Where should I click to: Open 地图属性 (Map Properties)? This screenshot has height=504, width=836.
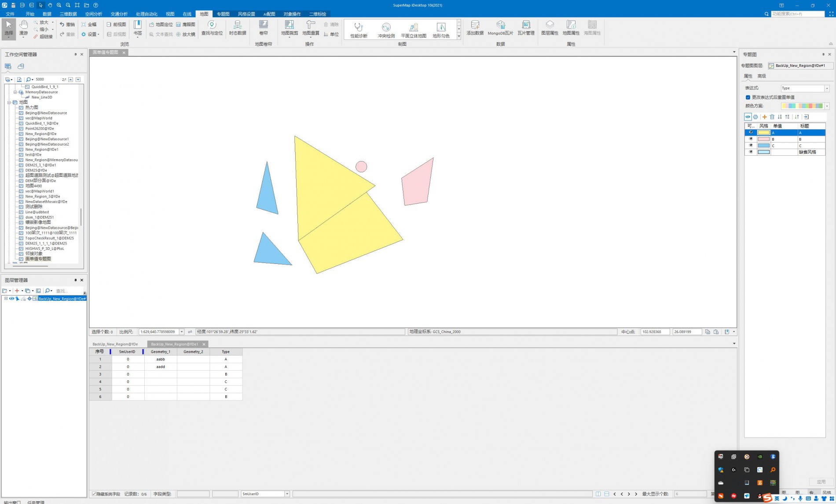point(571,28)
